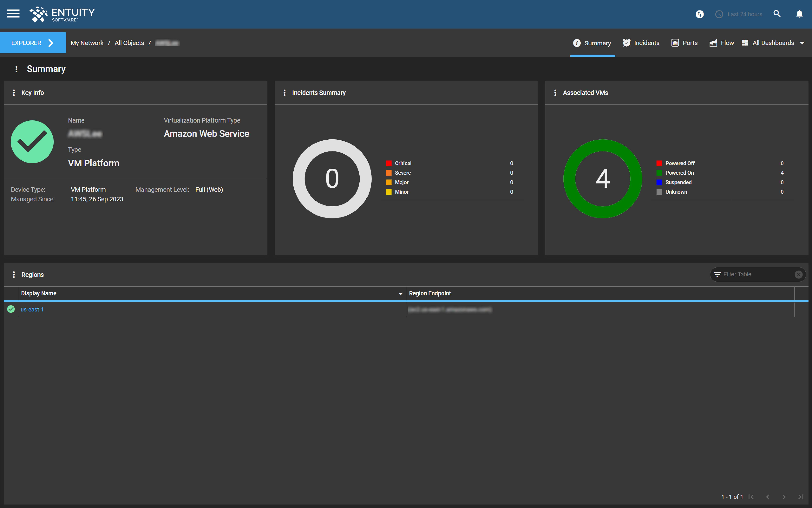The height and width of the screenshot is (508, 812).
Task: Open Regions panel options menu
Action: pyautogui.click(x=14, y=274)
